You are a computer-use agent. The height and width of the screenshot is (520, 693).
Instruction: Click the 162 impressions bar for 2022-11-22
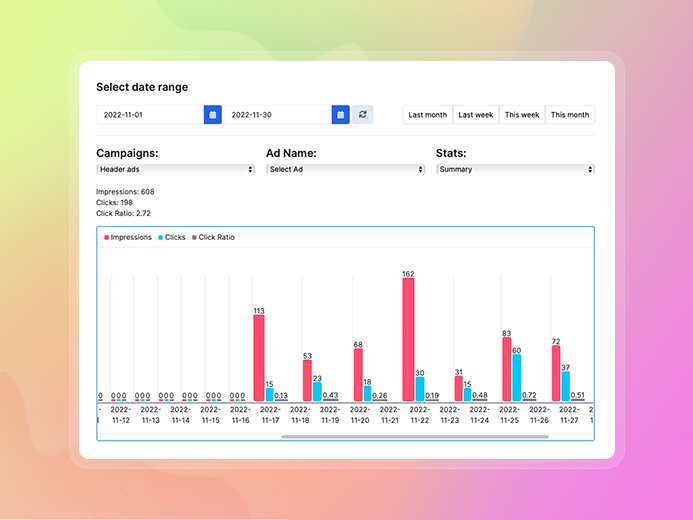408,339
